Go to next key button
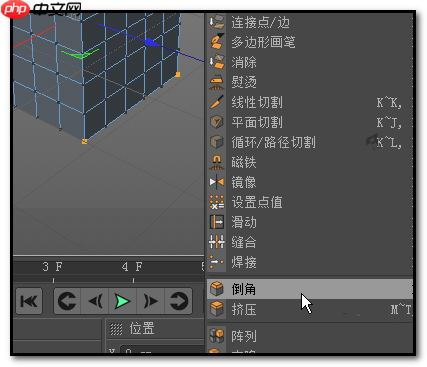Image resolution: width=427 pixels, height=367 pixels. click(178, 301)
